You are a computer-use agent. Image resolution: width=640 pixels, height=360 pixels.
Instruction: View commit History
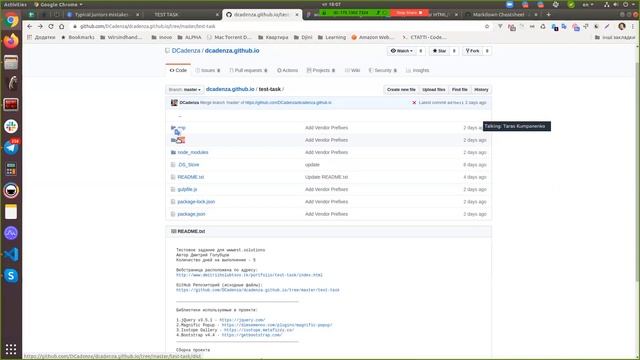click(481, 89)
